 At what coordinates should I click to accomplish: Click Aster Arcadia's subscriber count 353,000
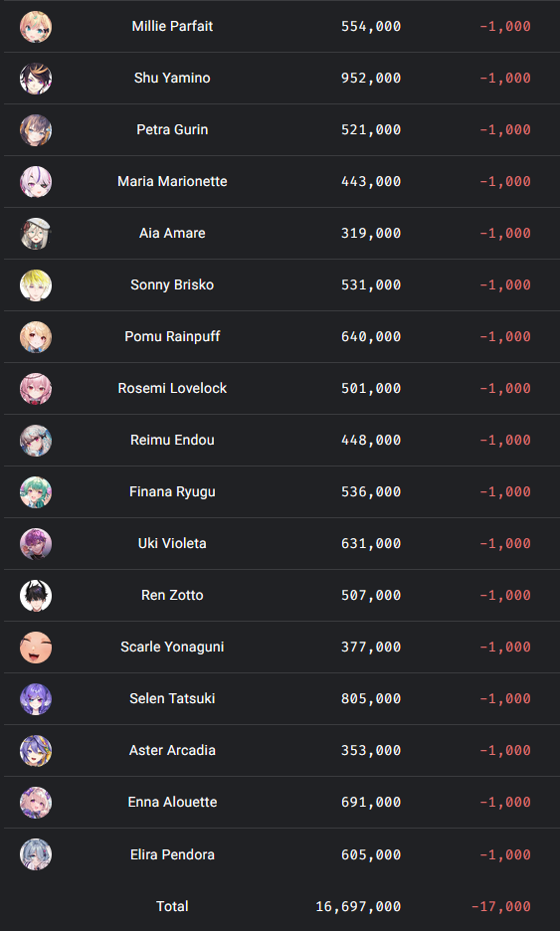point(371,751)
